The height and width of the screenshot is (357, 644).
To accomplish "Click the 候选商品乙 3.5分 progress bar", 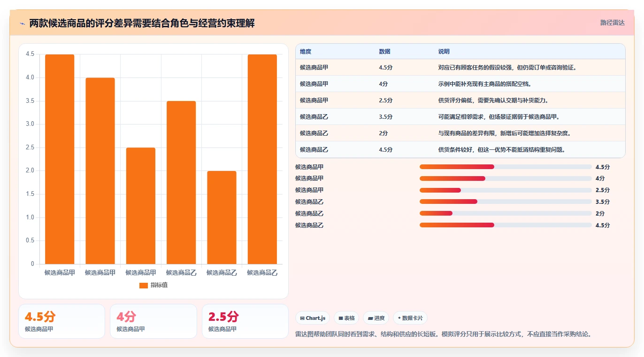I will pos(506,202).
